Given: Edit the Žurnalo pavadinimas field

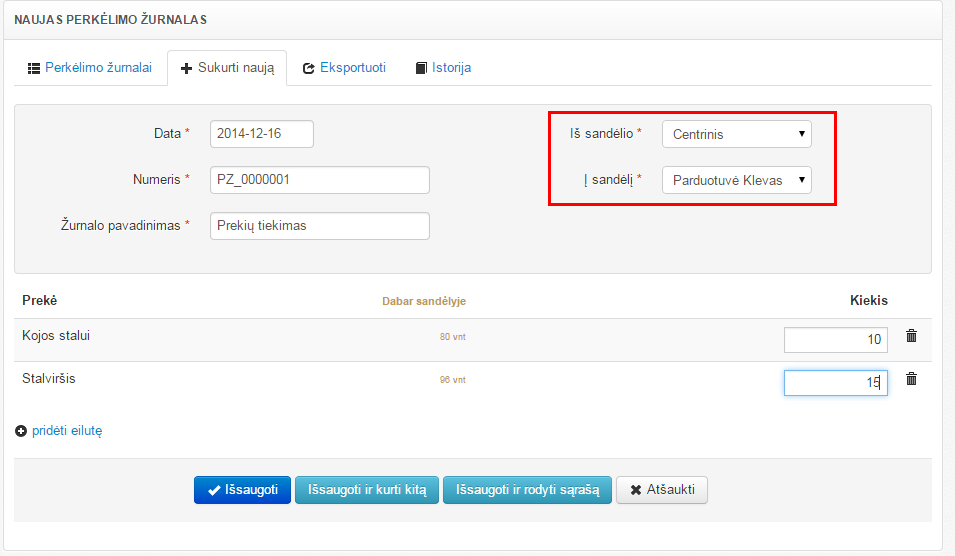Looking at the screenshot, I should [320, 226].
